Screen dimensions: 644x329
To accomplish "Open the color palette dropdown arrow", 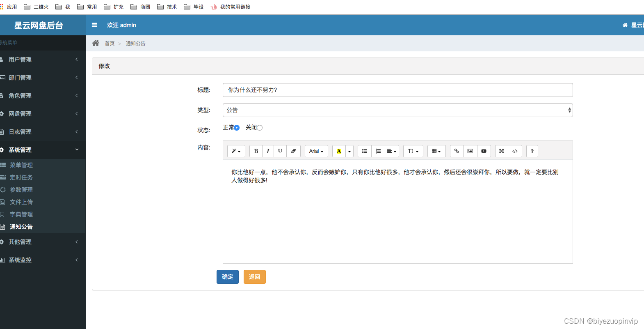I will pyautogui.click(x=349, y=151).
